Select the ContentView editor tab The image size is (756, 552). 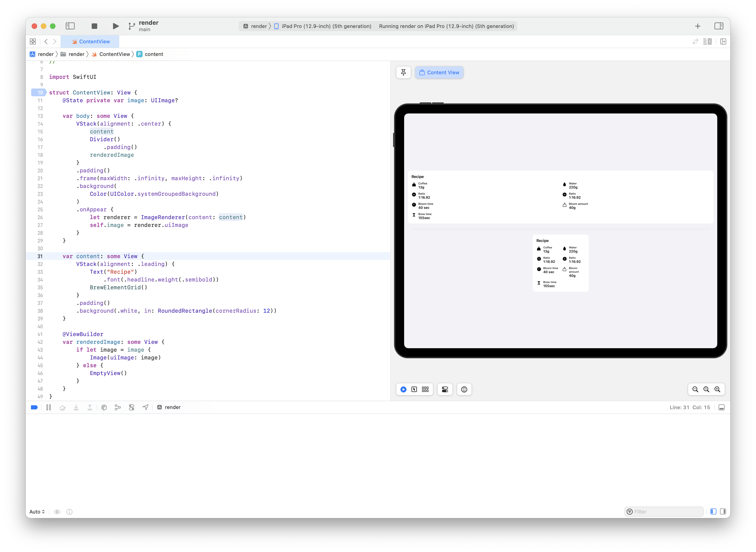pos(90,41)
